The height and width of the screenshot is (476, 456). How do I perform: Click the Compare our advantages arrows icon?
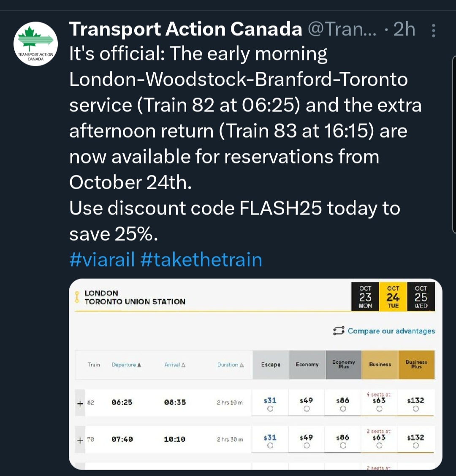(339, 331)
